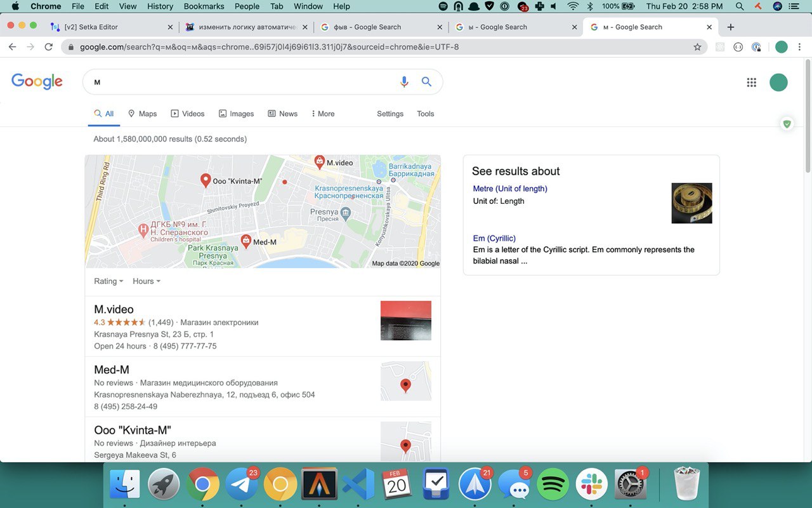The width and height of the screenshot is (812, 508).
Task: Open the Trash in the Dock
Action: click(x=686, y=484)
